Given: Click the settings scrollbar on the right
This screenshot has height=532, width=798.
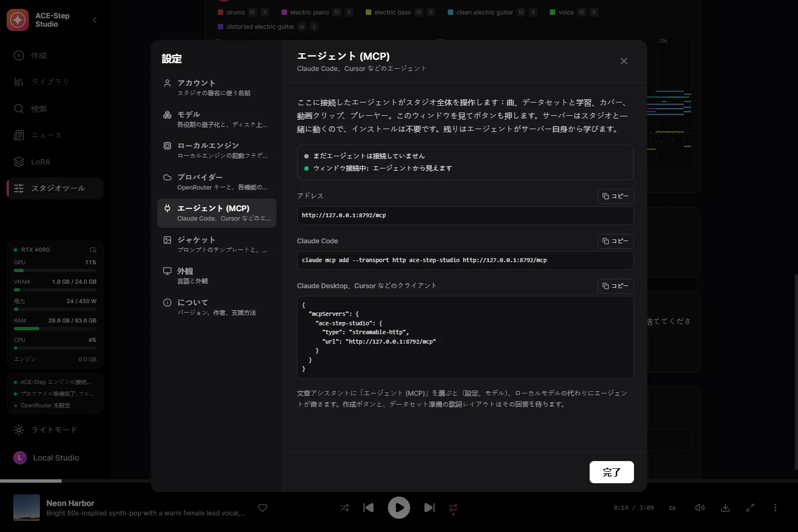Looking at the screenshot, I should [x=796, y=371].
